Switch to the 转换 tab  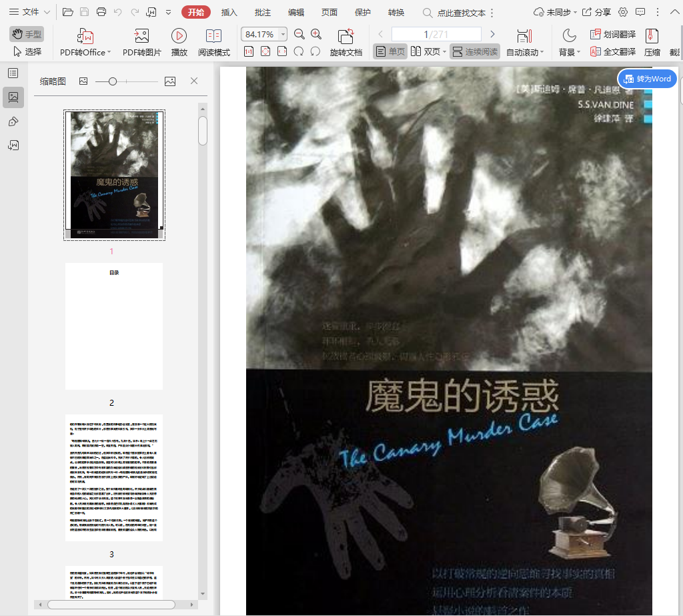tap(396, 12)
